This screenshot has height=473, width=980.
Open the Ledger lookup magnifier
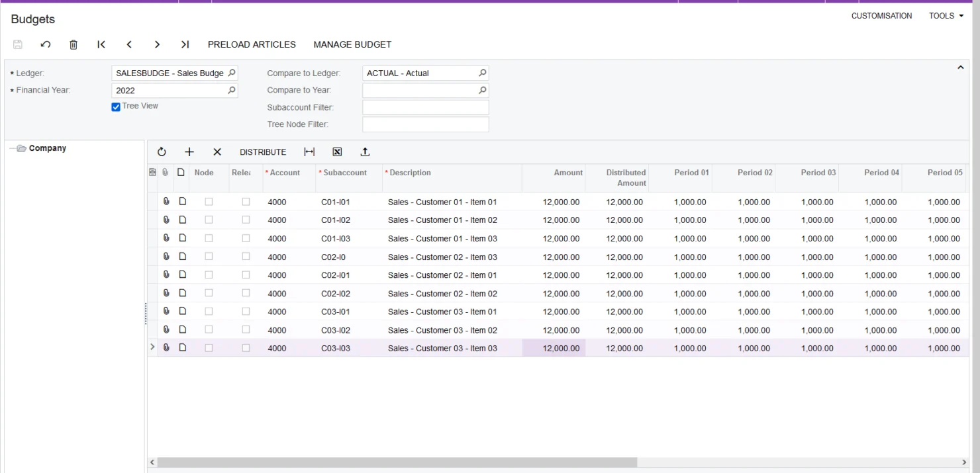tap(230, 73)
